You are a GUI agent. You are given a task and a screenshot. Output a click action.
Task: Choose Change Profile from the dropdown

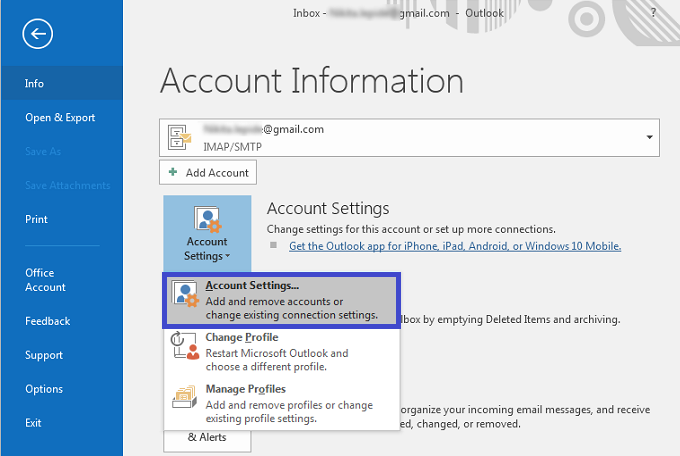coord(281,352)
